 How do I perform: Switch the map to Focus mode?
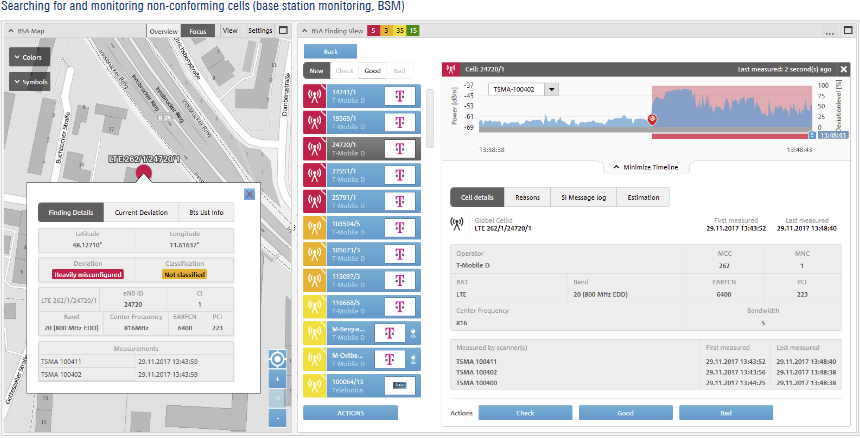point(200,31)
